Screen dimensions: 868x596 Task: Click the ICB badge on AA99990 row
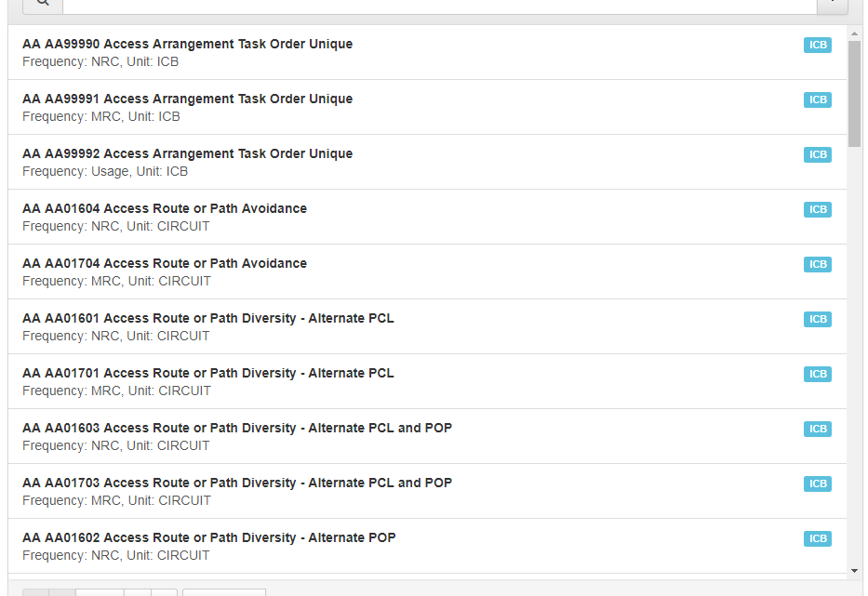(x=817, y=45)
